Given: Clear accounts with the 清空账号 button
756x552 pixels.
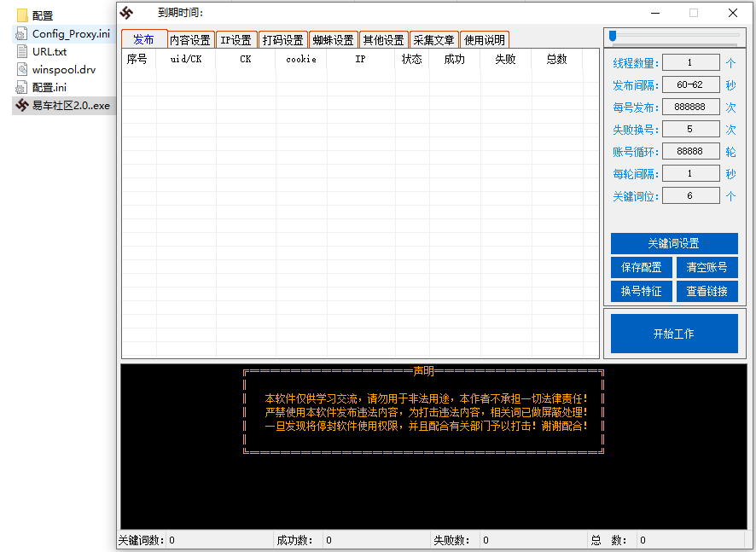Looking at the screenshot, I should [708, 267].
